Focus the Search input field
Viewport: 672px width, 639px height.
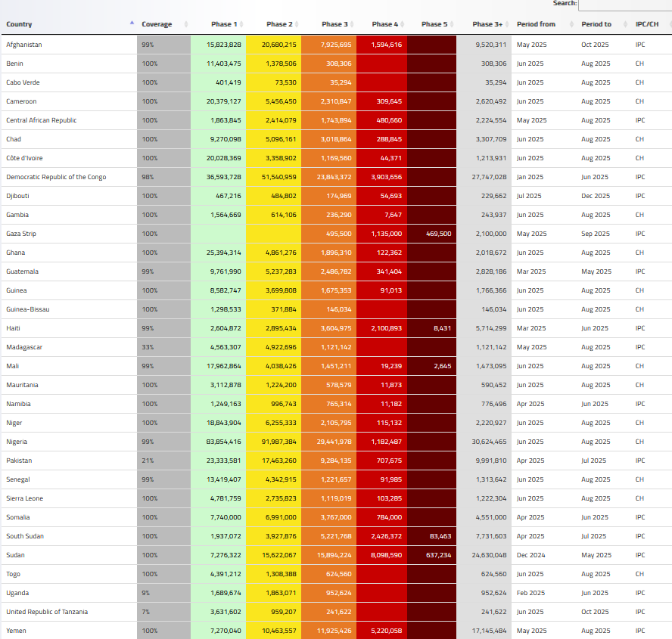click(625, 5)
